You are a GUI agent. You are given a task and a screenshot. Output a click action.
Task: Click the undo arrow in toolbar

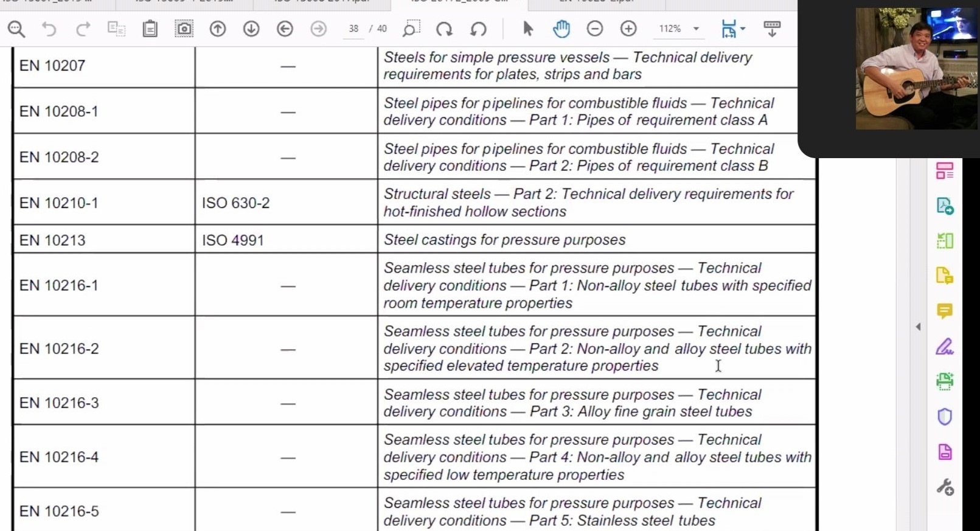pos(49,29)
